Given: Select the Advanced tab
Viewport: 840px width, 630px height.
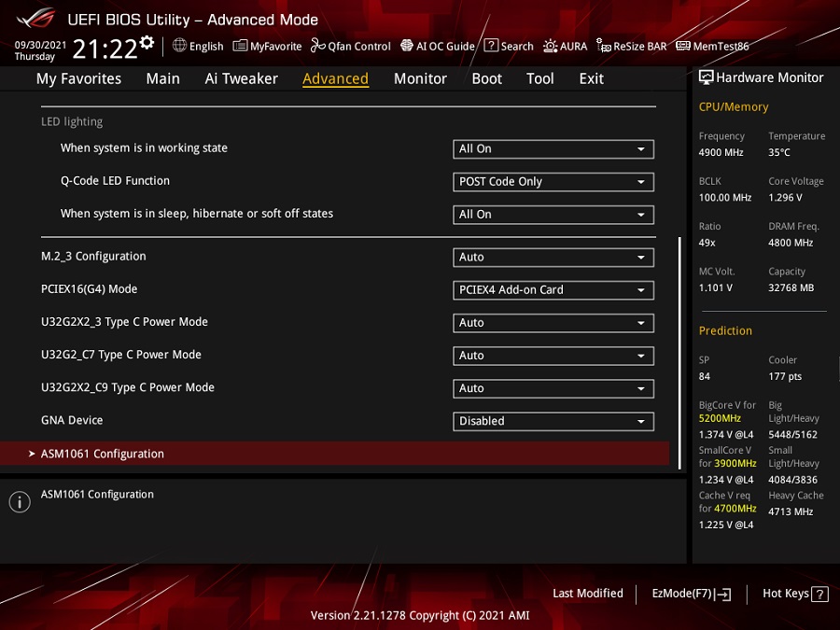Looking at the screenshot, I should pyautogui.click(x=335, y=78).
